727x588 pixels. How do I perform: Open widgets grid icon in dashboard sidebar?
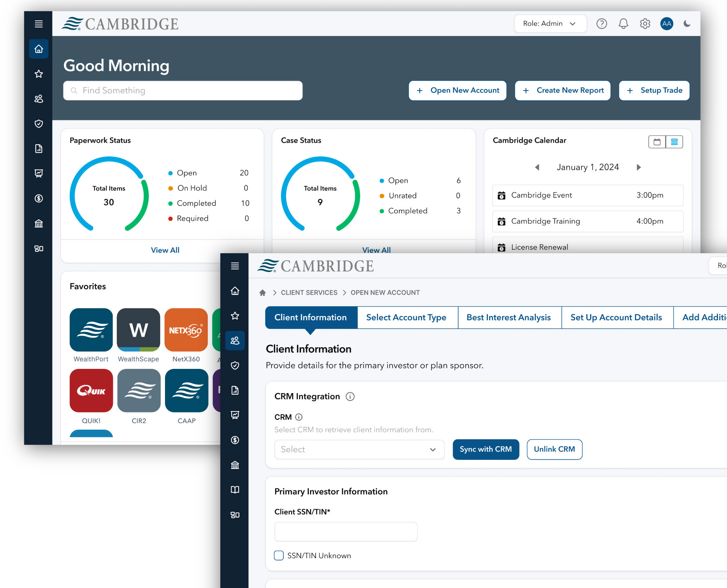[x=38, y=249]
